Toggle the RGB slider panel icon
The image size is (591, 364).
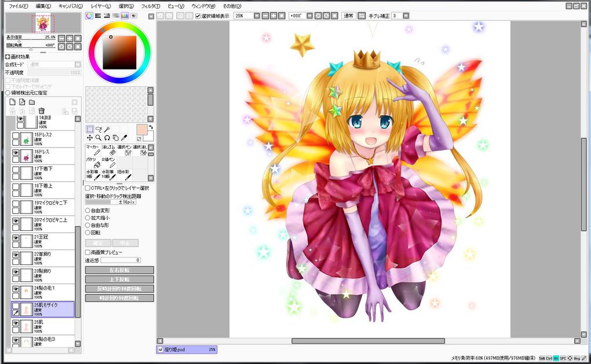pos(98,16)
